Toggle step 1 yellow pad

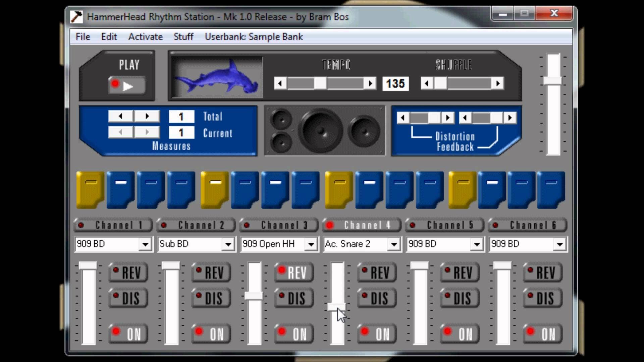point(90,190)
